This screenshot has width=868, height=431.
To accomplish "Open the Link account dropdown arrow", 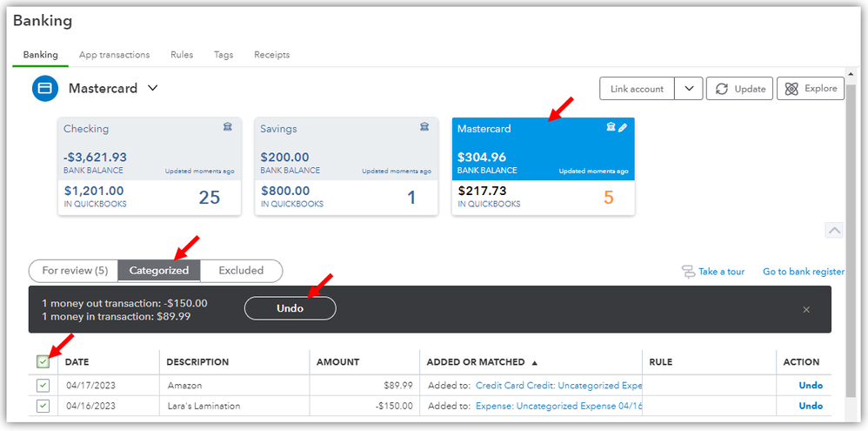I will 689,89.
